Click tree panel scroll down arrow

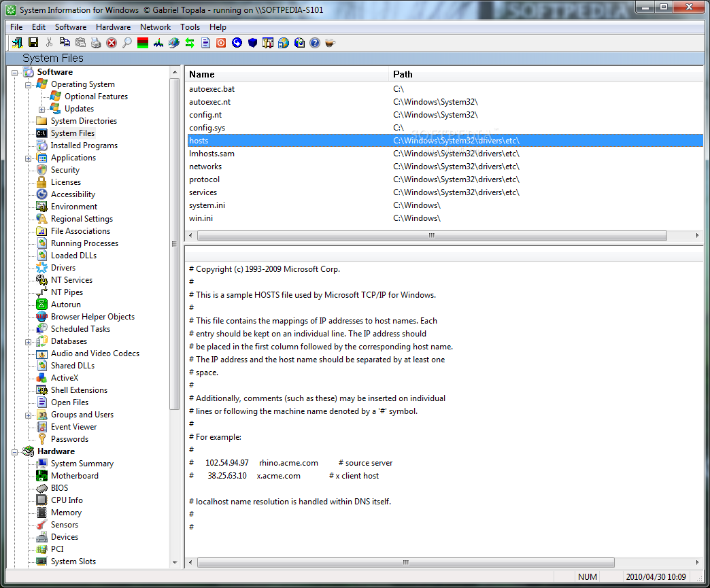coord(175,563)
